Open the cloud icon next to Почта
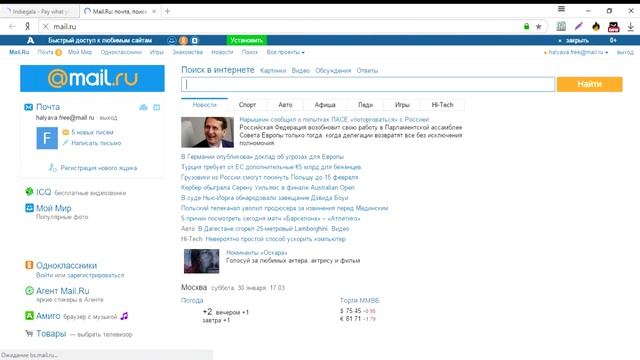 (143, 107)
